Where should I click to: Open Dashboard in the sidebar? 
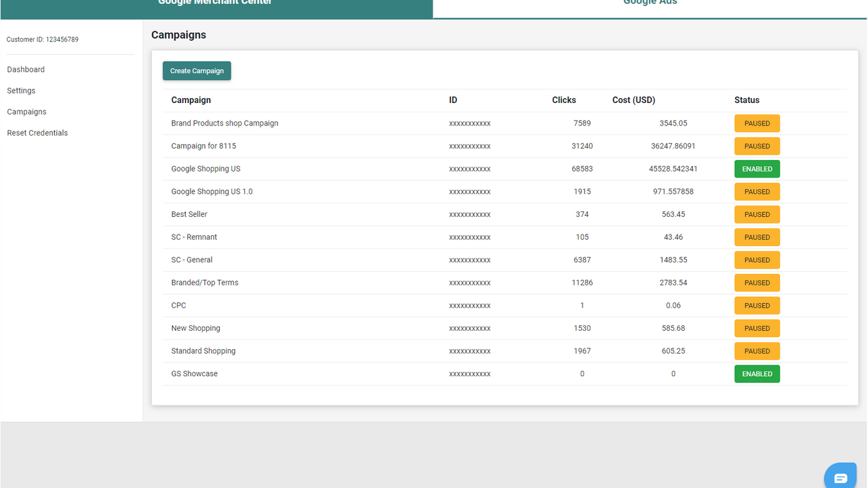coord(26,70)
